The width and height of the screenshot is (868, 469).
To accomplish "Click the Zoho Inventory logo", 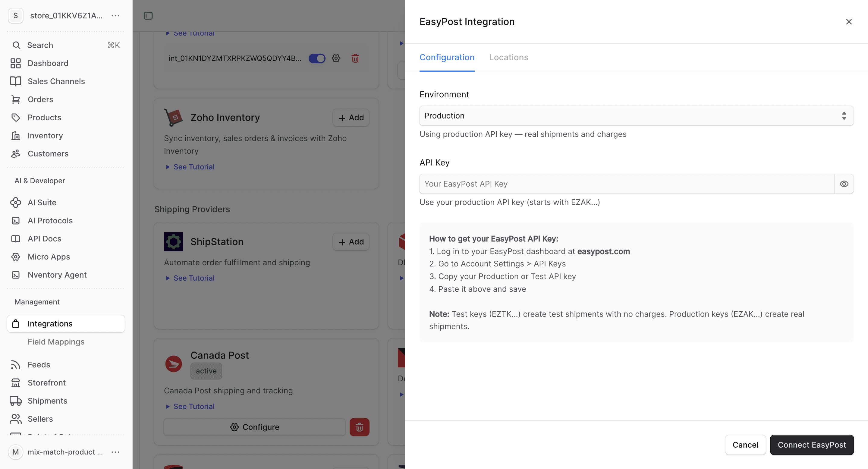I will pos(174,118).
